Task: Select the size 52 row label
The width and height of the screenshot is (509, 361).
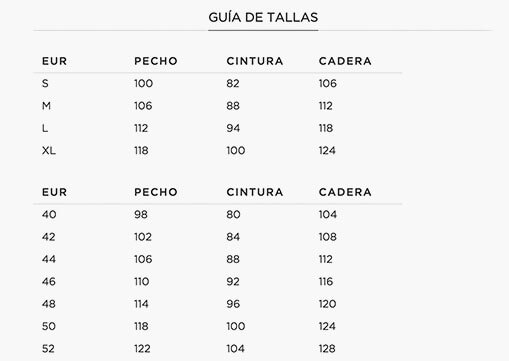Action: point(48,349)
